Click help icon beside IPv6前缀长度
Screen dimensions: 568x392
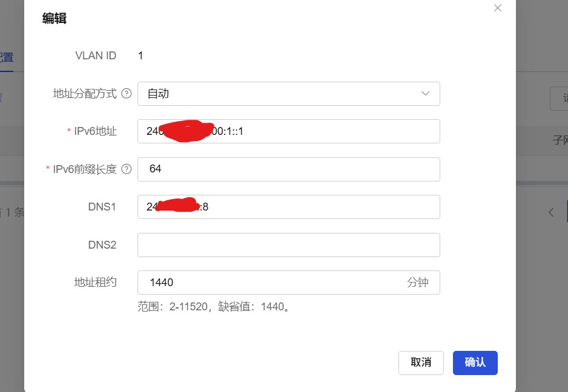[127, 169]
